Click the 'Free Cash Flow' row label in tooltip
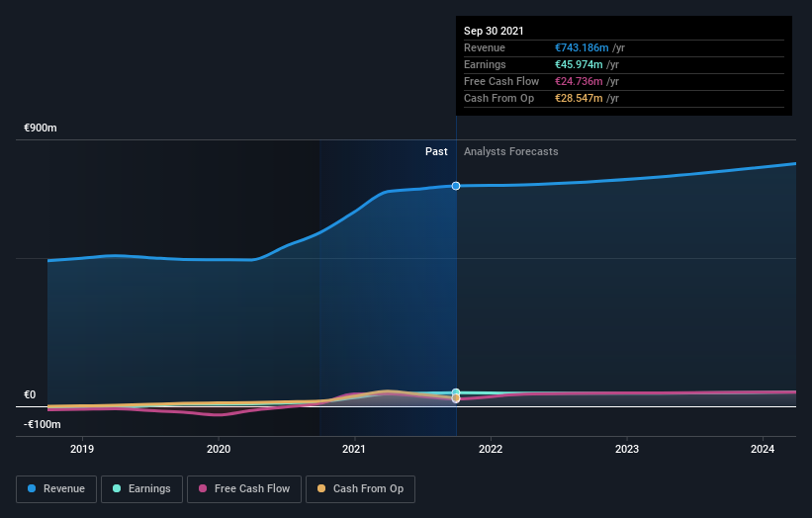The height and width of the screenshot is (518, 812). [501, 81]
